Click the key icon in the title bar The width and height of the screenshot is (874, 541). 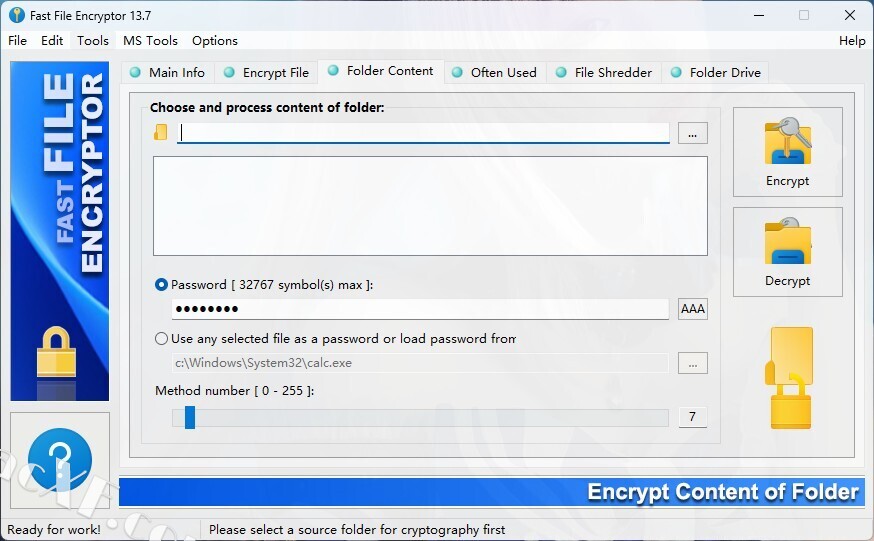[17, 15]
